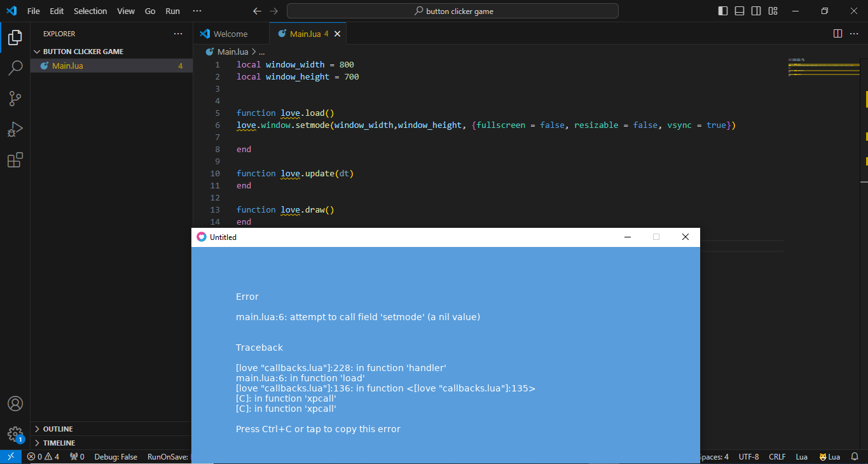Click the 'setmode' error message line in the Untitled window
Image resolution: width=868 pixels, height=464 pixels.
pyautogui.click(x=358, y=317)
